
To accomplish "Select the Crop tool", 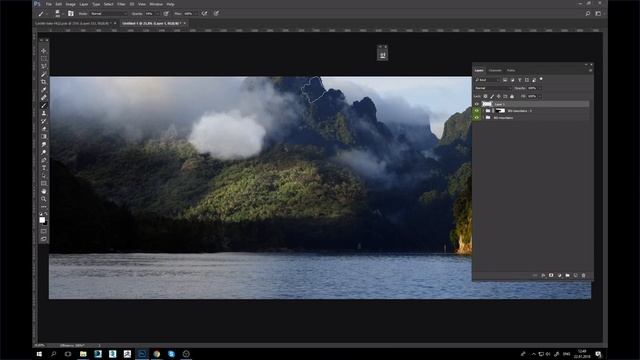I will pyautogui.click(x=44, y=82).
